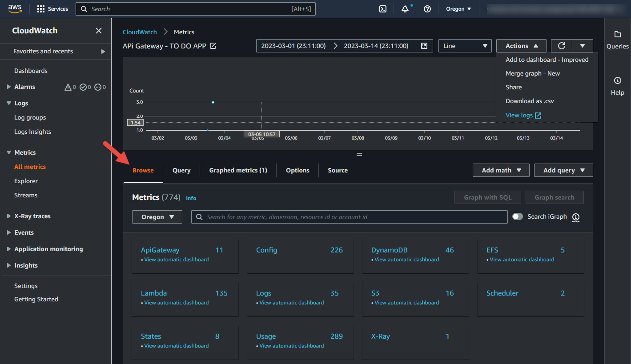This screenshot has height=364, width=631.
Task: Expand Application monitoring section
Action: tap(9, 249)
